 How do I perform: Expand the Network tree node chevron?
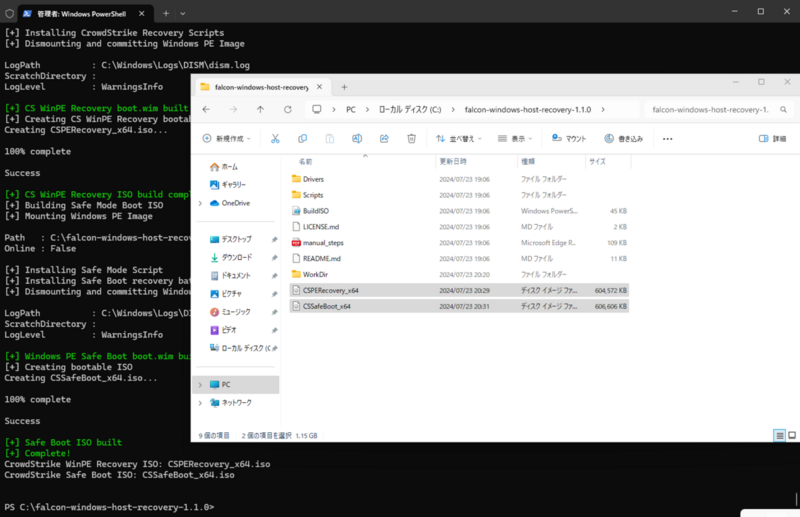click(200, 403)
